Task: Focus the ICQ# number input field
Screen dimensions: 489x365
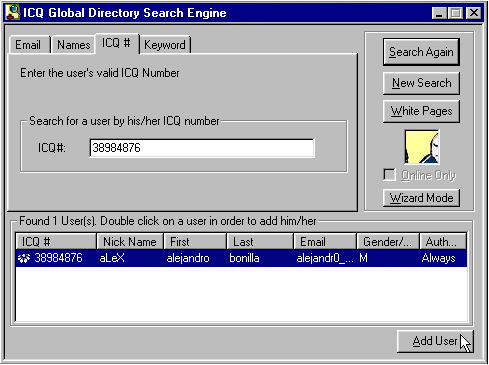Action: click(202, 148)
